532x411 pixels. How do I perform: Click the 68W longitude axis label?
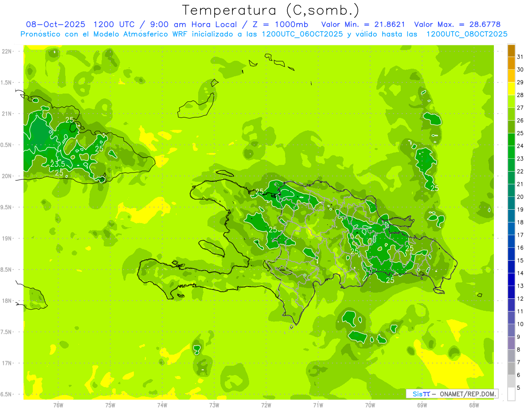[473, 405]
